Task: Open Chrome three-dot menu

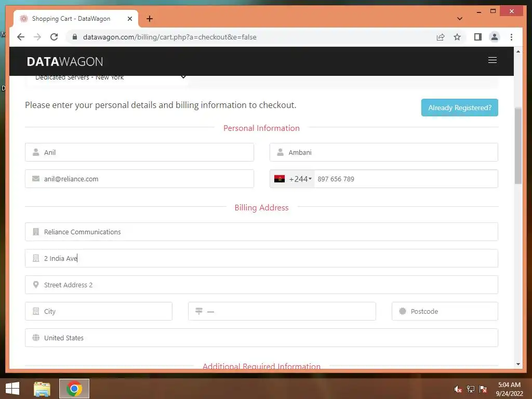Action: pos(511,37)
